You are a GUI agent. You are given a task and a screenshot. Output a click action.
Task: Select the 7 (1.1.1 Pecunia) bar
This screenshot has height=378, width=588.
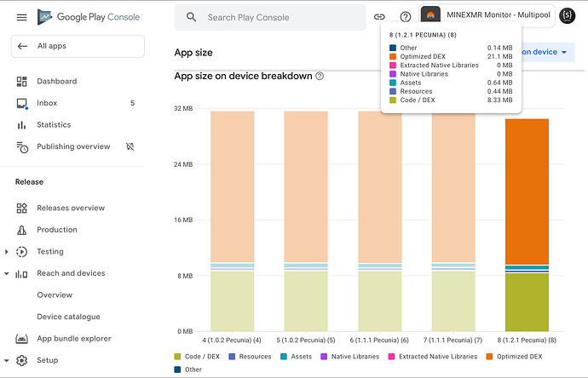coord(453,221)
